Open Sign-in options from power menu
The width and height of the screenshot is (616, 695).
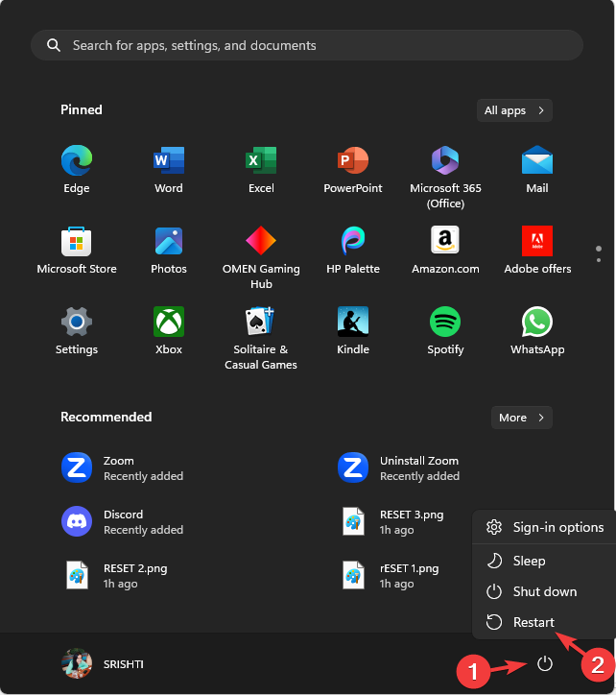click(557, 527)
